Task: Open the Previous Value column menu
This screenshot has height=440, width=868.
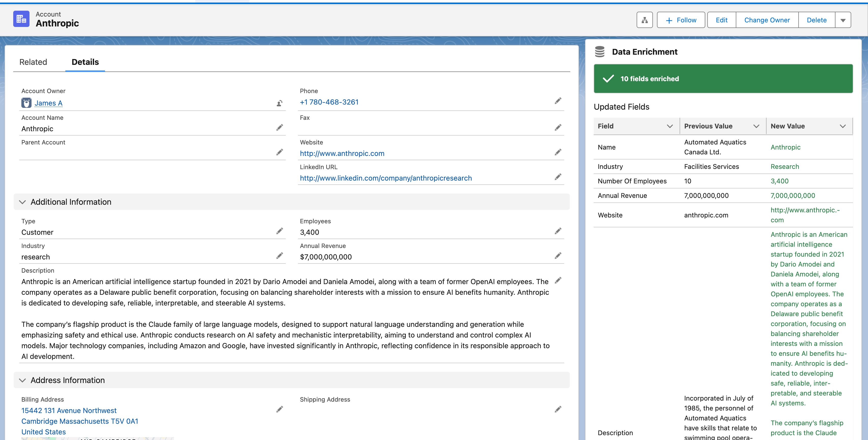Action: [756, 126]
